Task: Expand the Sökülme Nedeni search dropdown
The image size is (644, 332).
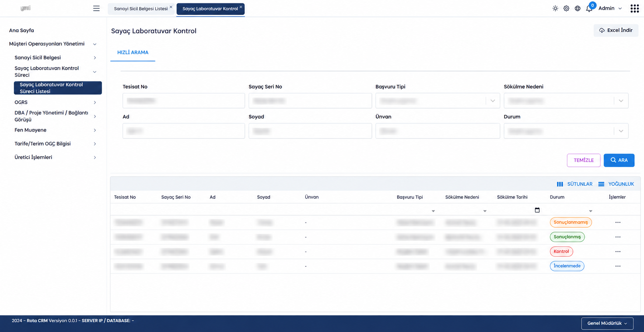Action: click(x=621, y=101)
